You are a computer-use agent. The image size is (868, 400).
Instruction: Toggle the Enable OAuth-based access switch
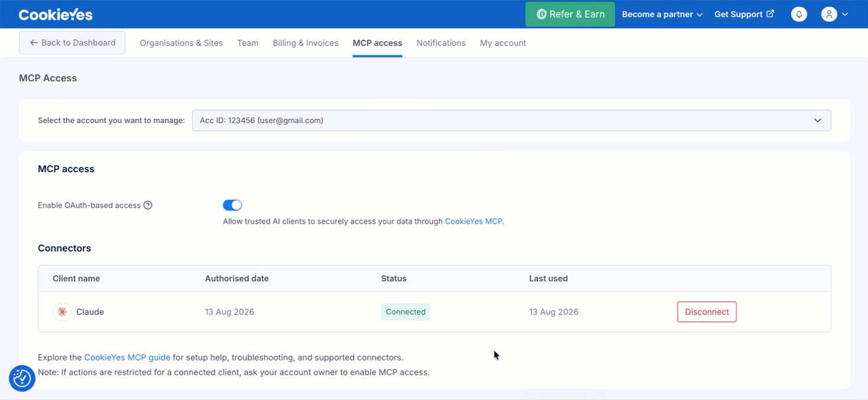click(x=232, y=205)
